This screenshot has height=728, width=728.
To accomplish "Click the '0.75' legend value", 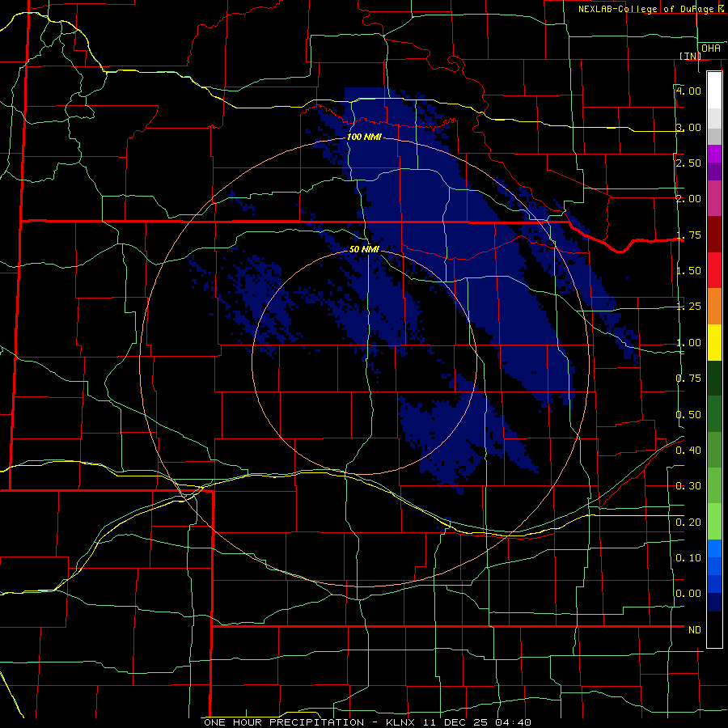I will [x=688, y=379].
